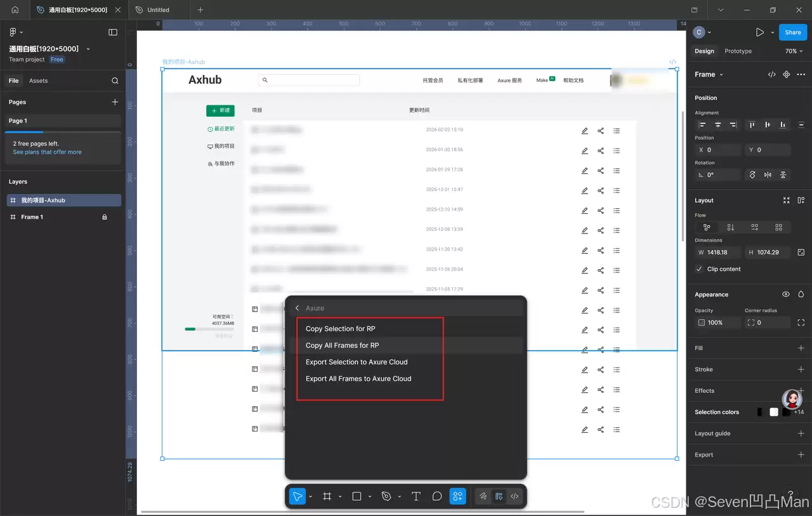Open the file name dropdown chevron

tap(88, 49)
